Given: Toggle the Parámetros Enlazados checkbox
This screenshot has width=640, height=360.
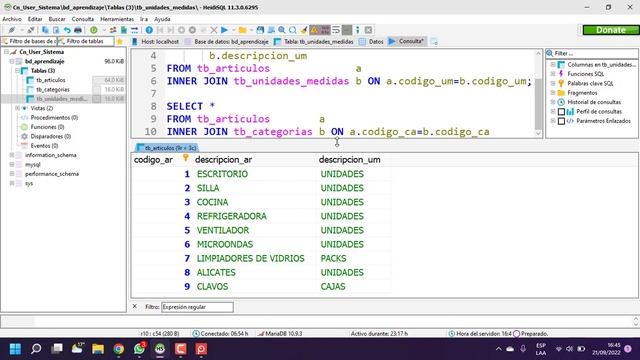Looking at the screenshot, I should [x=561, y=121].
